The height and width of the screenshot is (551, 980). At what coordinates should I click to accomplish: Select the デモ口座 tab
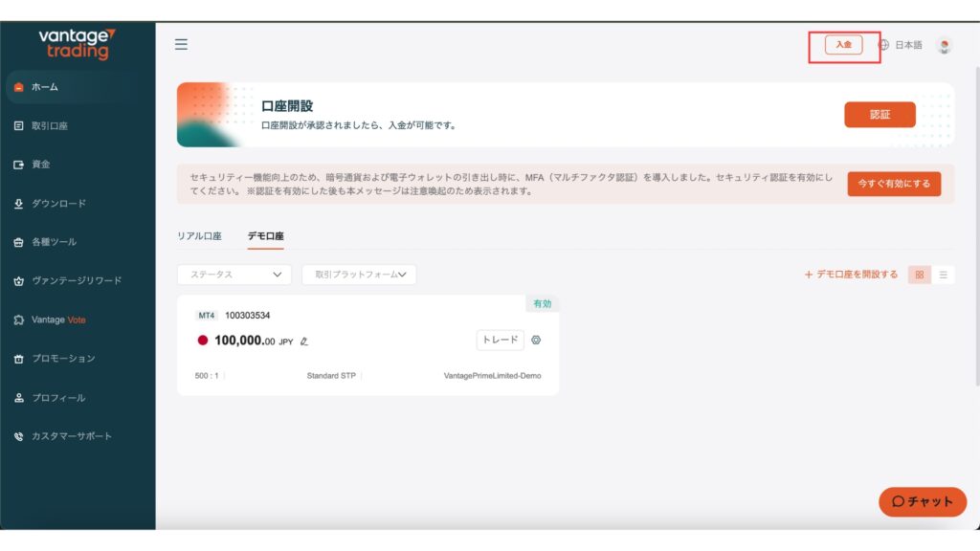265,235
